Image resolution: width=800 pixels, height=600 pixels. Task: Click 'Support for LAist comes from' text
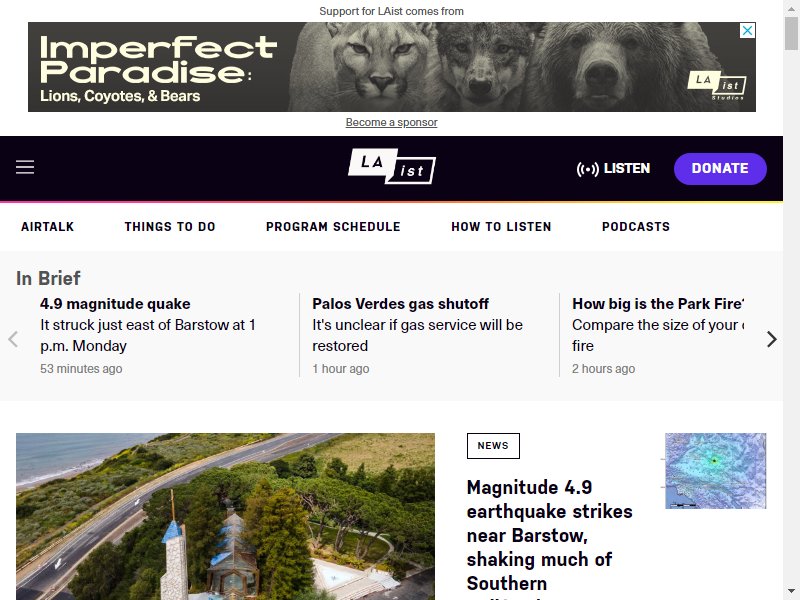pos(391,11)
